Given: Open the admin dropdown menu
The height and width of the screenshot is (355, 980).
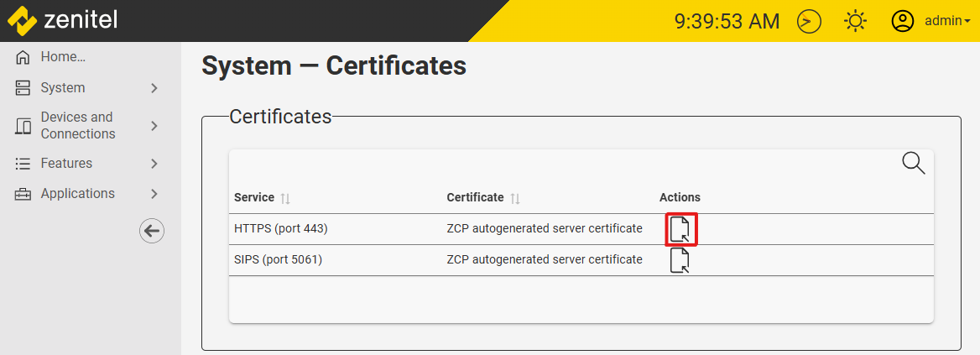Looking at the screenshot, I should click(x=947, y=21).
